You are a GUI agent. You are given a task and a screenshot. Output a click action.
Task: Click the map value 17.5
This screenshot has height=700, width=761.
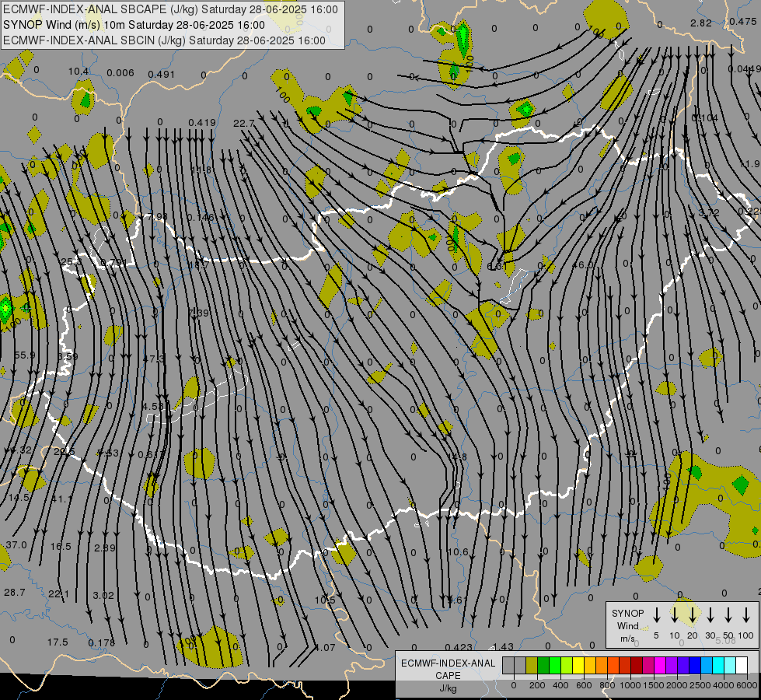58,642
